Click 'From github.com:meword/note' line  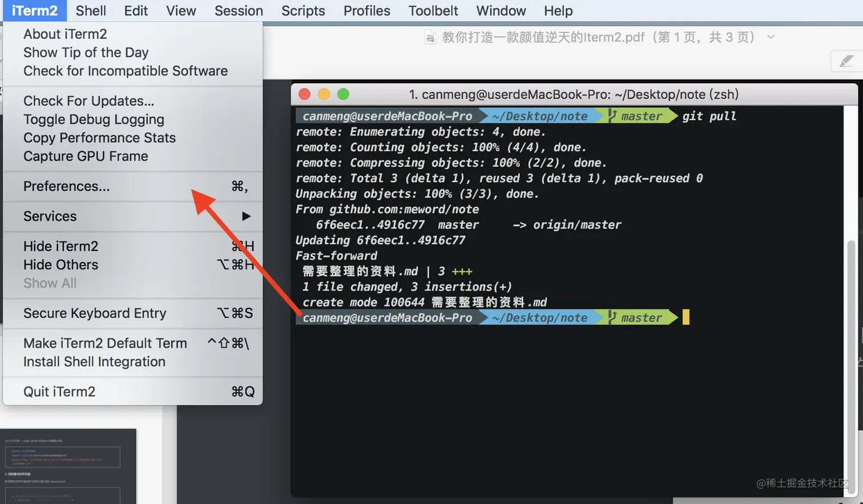(387, 209)
